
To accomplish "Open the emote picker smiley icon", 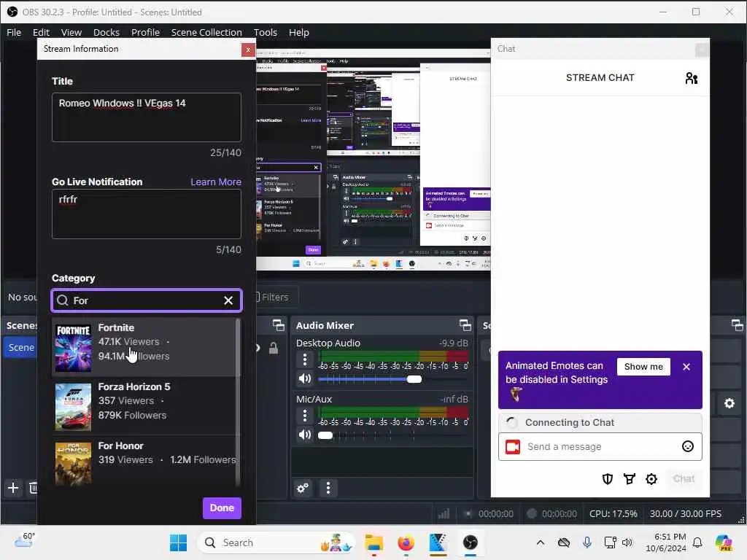I will tap(687, 447).
